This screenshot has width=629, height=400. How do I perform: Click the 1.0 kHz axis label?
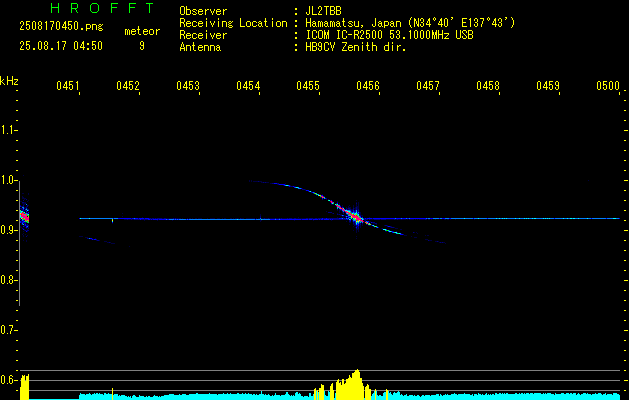pos(8,180)
